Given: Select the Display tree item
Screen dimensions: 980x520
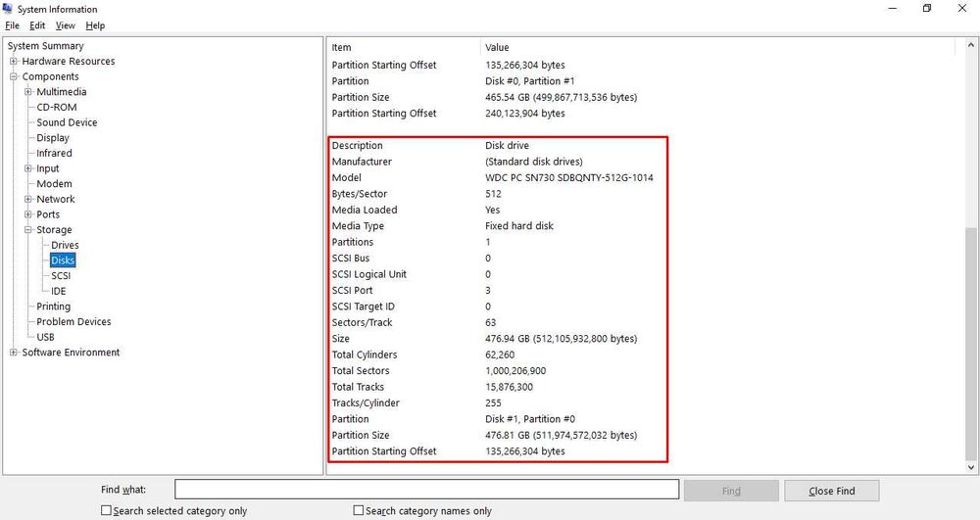Looking at the screenshot, I should point(53,138).
